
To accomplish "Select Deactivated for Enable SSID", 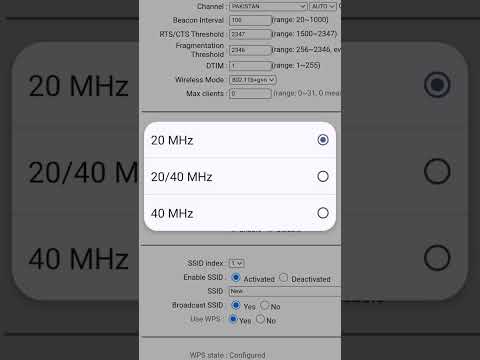I will [x=283, y=277].
